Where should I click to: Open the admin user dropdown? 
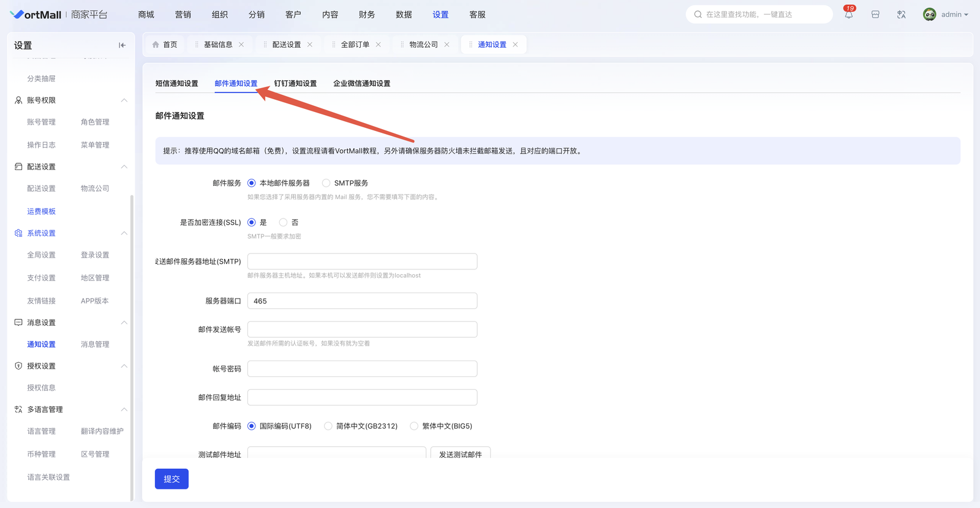pos(954,15)
